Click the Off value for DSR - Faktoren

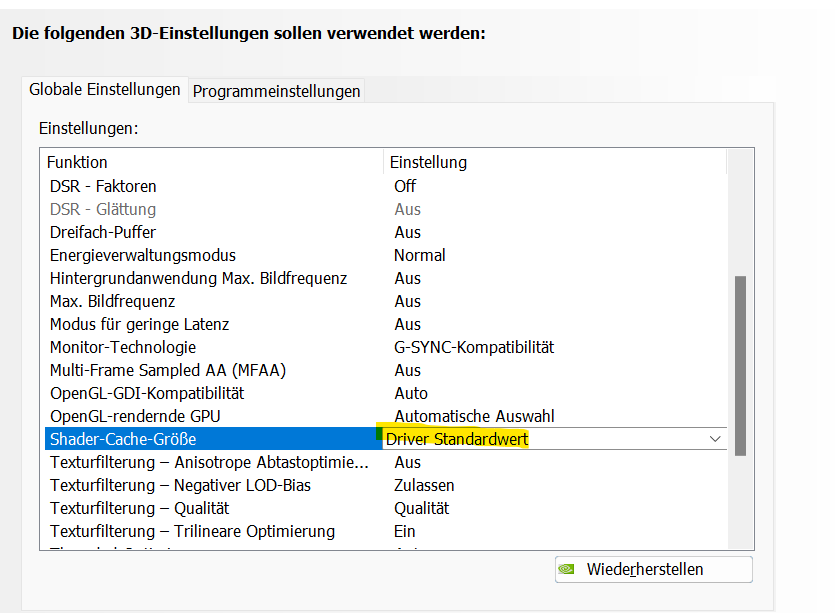[405, 186]
